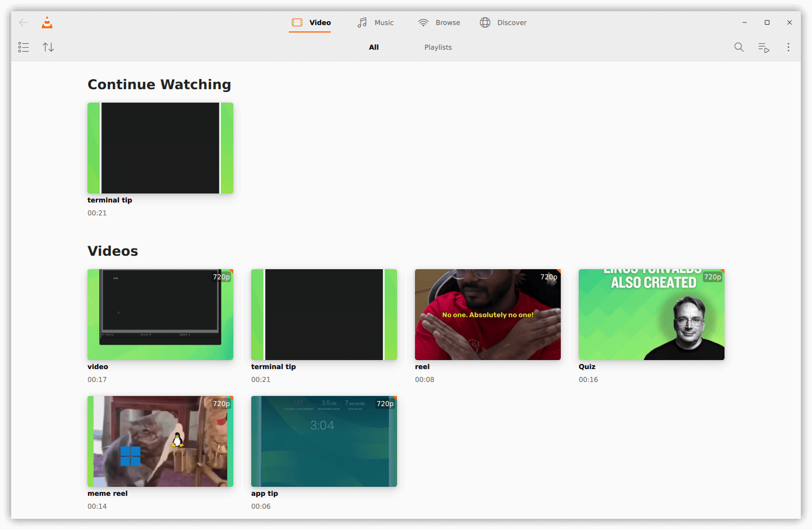Resume watching the terminal tip video
The width and height of the screenshot is (812, 530).
click(x=160, y=148)
